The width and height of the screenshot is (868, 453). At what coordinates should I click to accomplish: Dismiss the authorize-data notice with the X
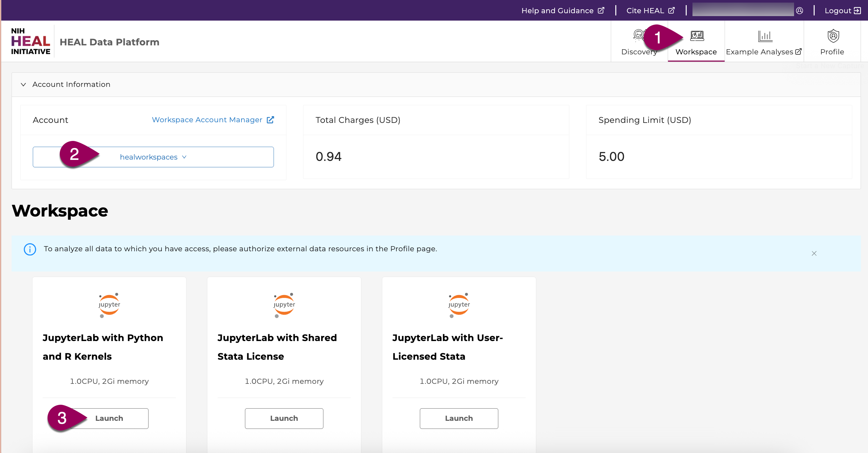[x=814, y=253]
